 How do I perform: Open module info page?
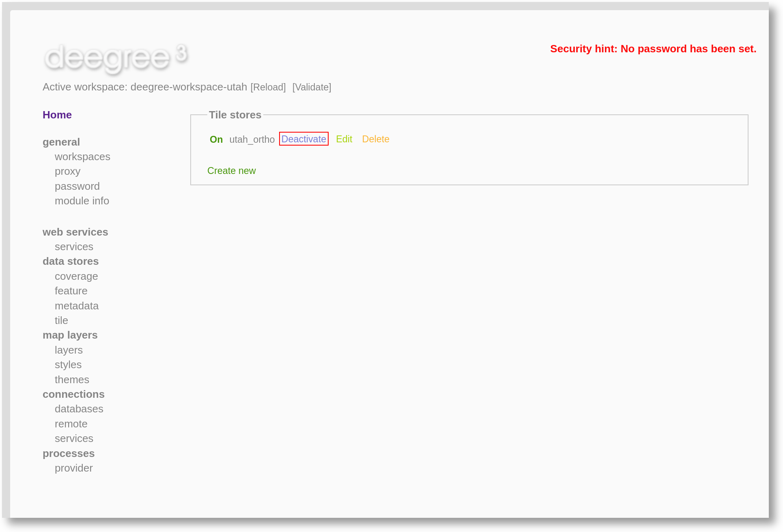click(82, 201)
